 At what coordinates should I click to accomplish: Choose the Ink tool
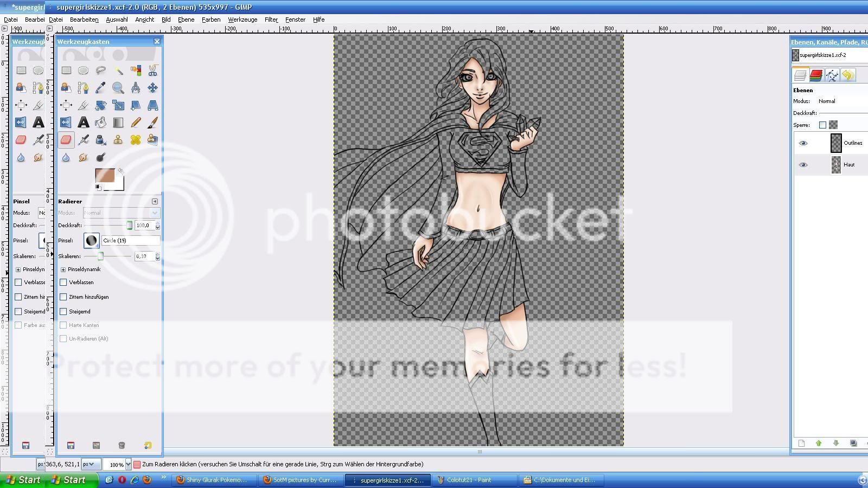point(100,140)
